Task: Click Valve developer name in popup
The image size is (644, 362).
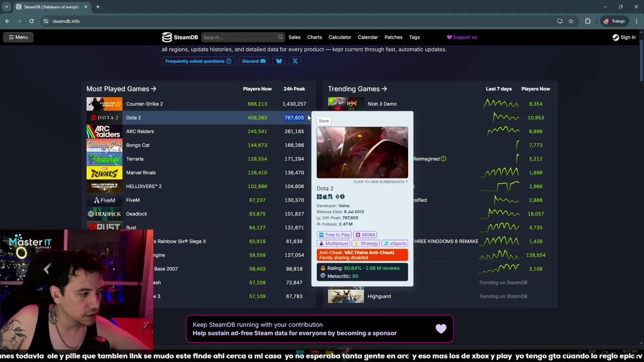Action: point(344,206)
